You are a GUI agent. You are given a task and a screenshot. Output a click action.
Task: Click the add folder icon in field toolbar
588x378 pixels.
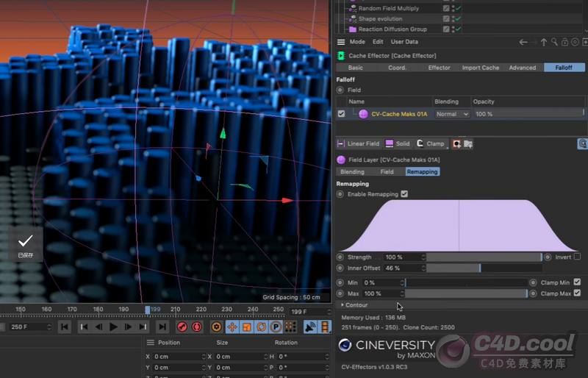[468, 143]
